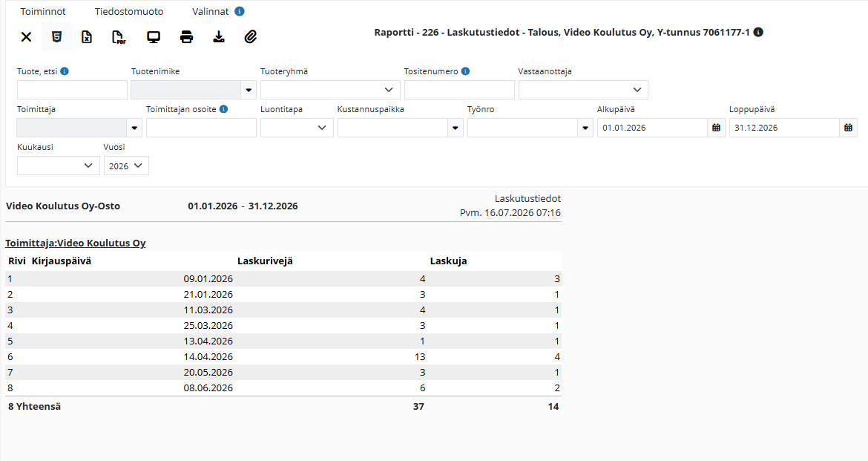The height and width of the screenshot is (461, 868).
Task: Open the Toiminnot menu
Action: point(43,12)
